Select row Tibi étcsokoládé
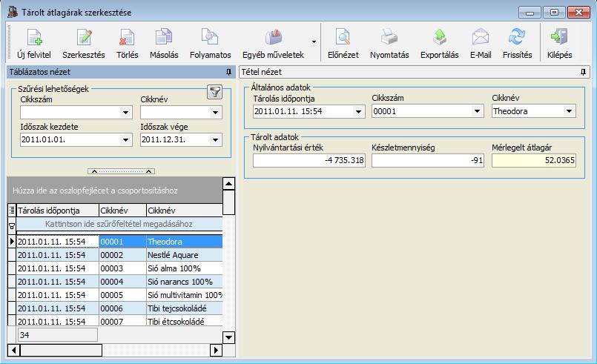 [x=119, y=321]
